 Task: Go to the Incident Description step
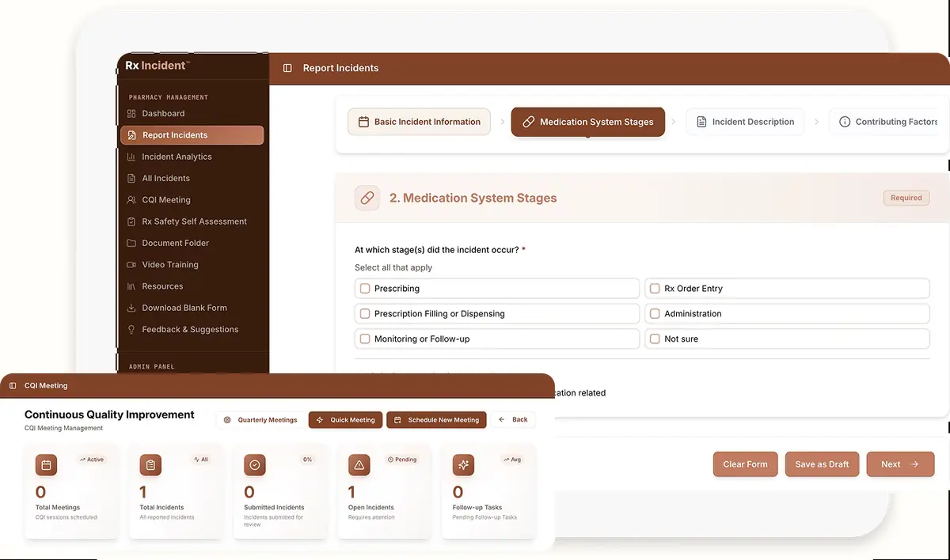(x=745, y=122)
